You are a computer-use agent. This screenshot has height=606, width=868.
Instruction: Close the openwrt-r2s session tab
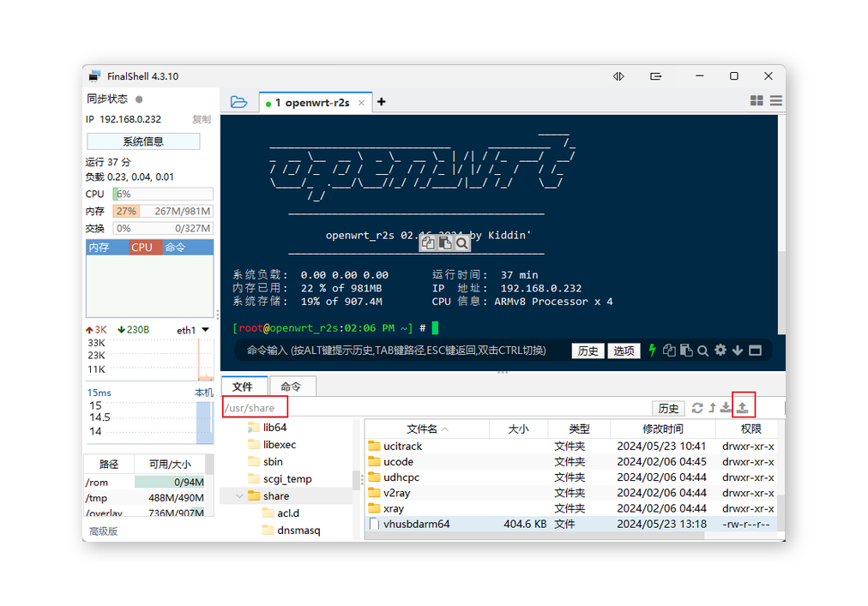(361, 103)
